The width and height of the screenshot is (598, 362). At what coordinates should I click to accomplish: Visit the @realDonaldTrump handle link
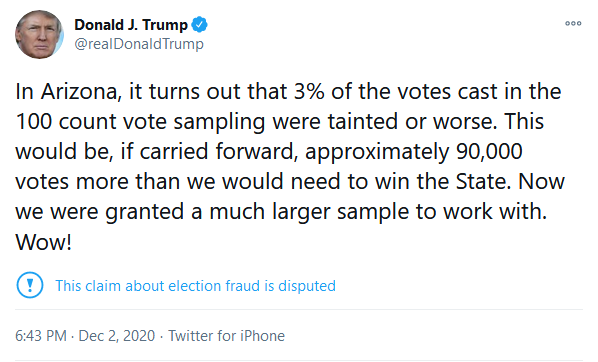[139, 44]
